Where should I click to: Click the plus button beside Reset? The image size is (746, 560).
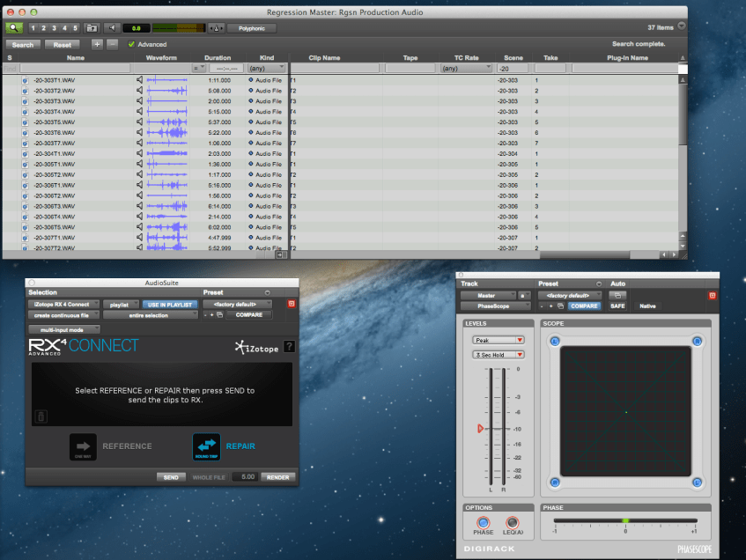click(x=97, y=44)
